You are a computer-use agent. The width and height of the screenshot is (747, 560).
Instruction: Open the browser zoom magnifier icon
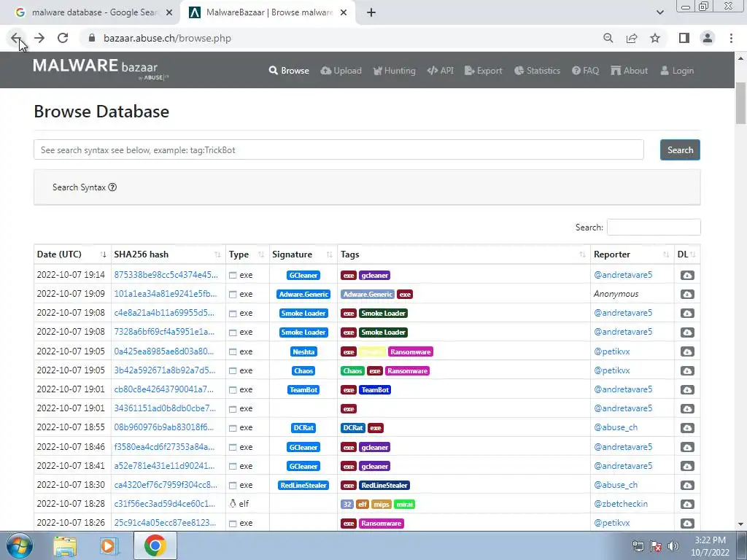(608, 38)
